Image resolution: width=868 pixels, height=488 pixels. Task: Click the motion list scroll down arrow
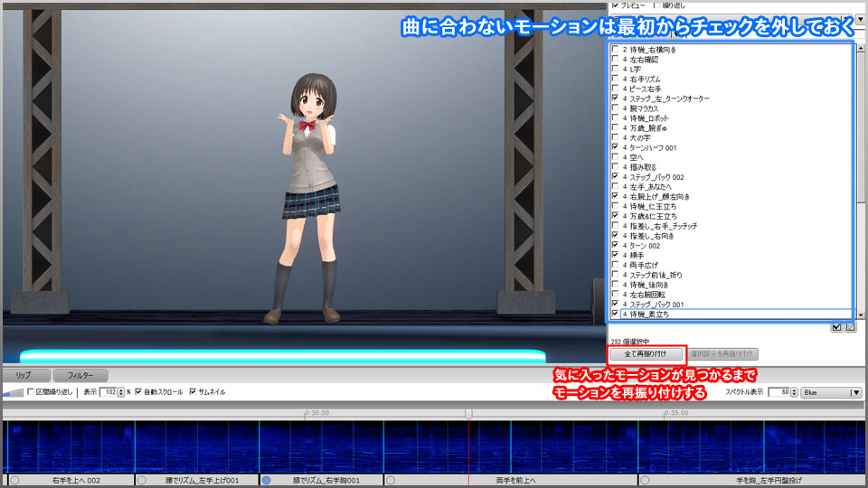(861, 314)
